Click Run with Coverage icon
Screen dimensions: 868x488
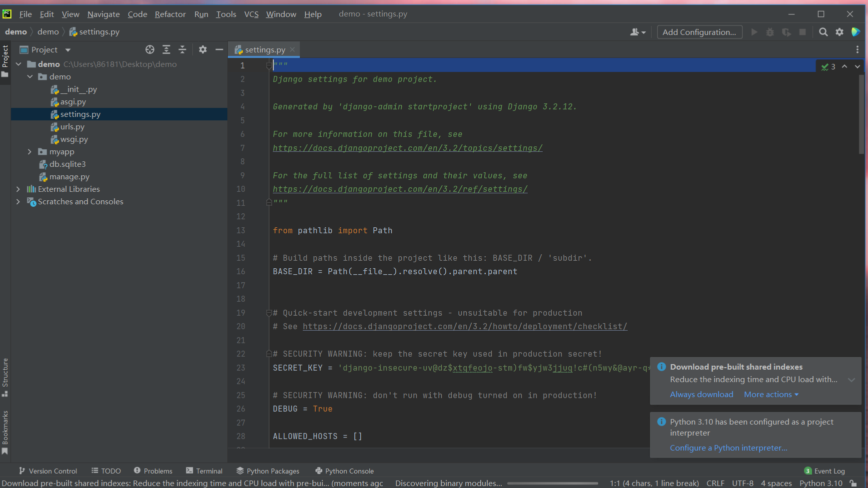click(787, 32)
